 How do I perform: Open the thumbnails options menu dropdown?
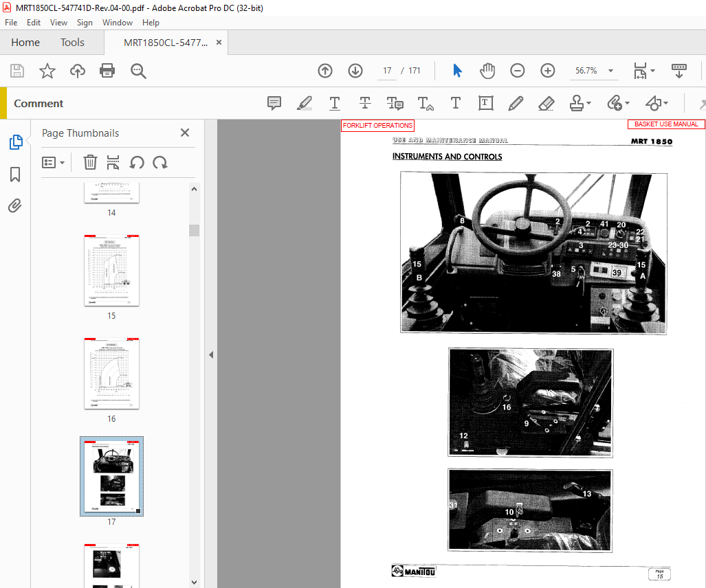(53, 162)
